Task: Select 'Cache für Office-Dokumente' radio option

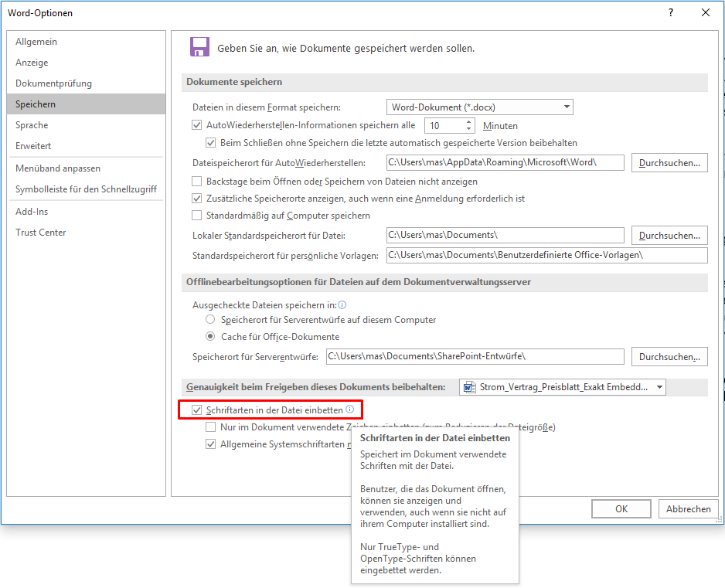Action: 210,337
